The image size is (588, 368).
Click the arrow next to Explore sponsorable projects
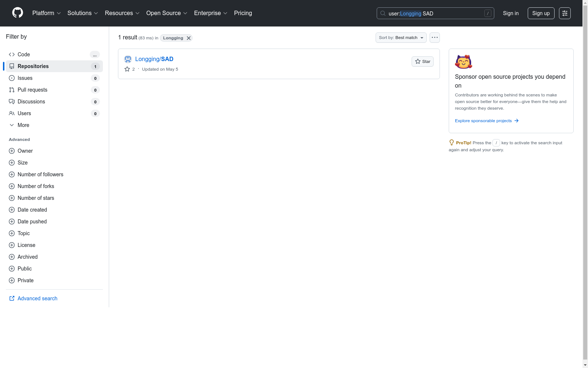[x=516, y=121]
